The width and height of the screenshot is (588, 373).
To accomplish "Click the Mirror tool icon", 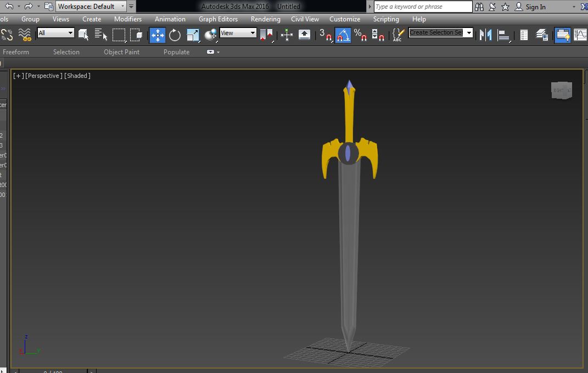I will [x=486, y=35].
